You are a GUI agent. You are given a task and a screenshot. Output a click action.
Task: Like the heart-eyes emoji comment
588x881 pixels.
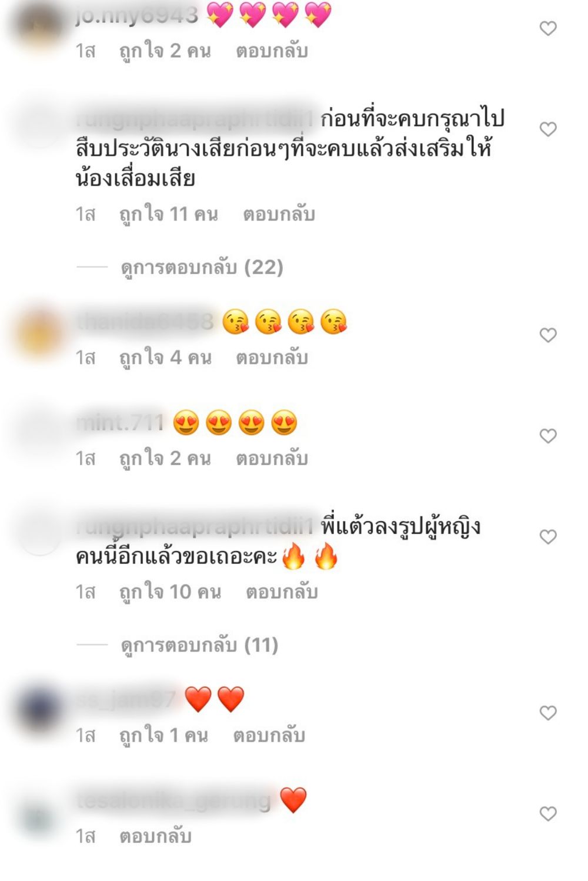tap(548, 436)
